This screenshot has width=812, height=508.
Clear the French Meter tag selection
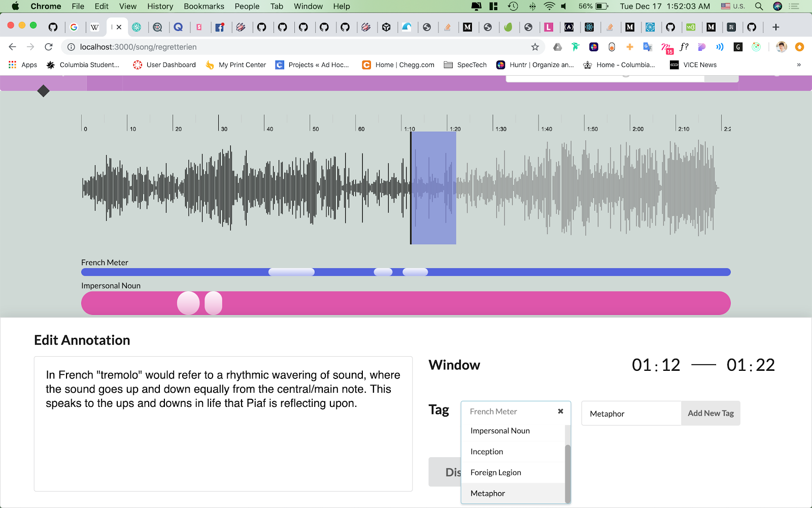[x=560, y=411]
